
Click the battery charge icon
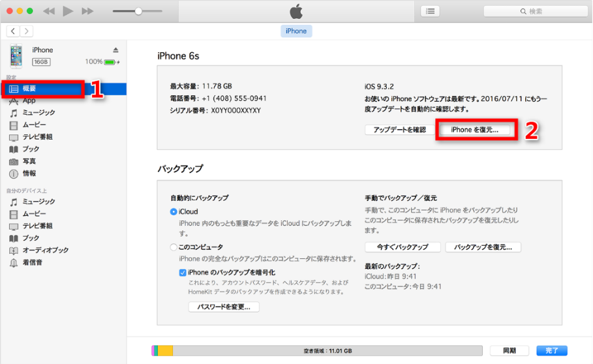(111, 62)
